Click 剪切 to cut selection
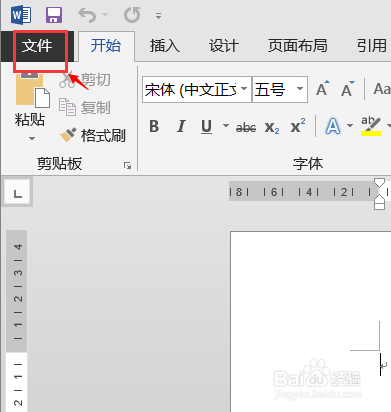Image resolution: width=391 pixels, height=412 pixels. coord(85,80)
